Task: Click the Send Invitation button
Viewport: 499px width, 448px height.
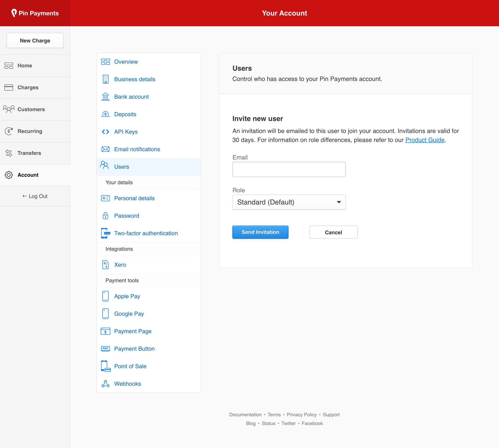Action: click(260, 232)
